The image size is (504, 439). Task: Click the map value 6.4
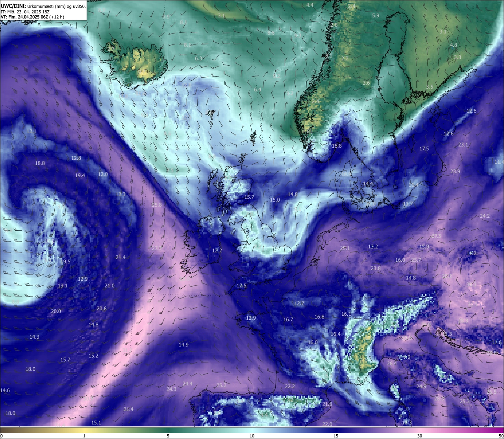pos(258,89)
